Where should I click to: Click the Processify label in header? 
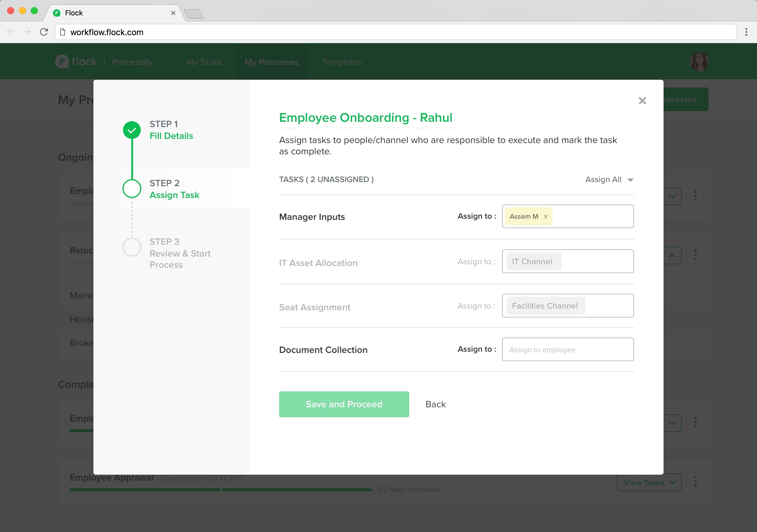pos(132,62)
